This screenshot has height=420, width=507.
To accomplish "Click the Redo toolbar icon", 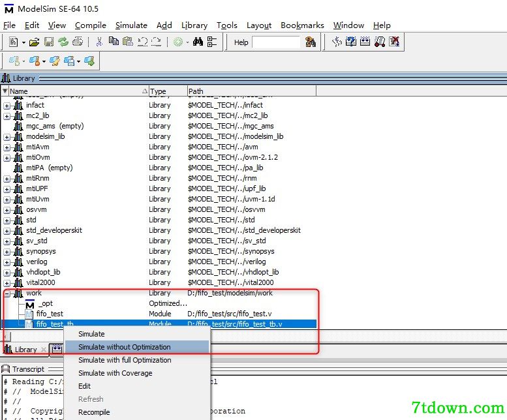I will click(x=156, y=42).
